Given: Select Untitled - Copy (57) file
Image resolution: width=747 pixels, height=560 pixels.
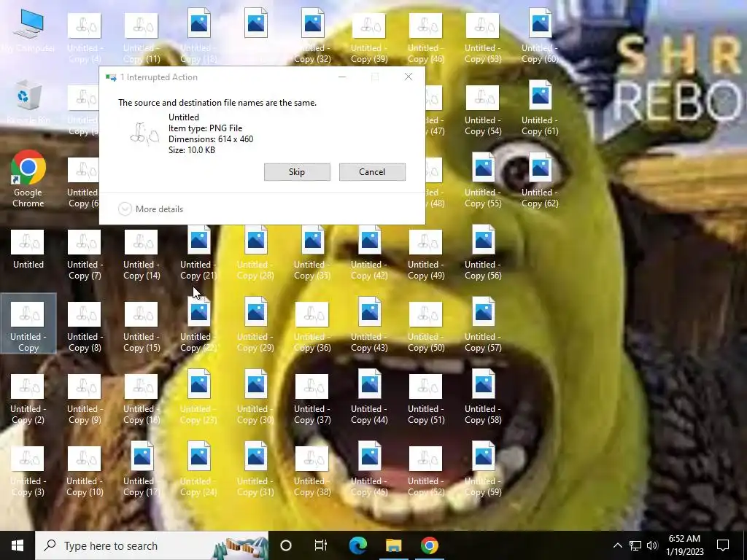Looking at the screenshot, I should 483,325.
